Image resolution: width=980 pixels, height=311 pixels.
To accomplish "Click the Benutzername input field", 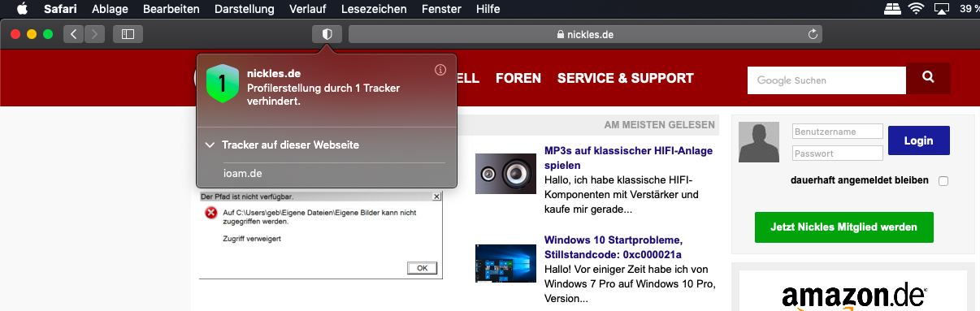I will [x=838, y=131].
